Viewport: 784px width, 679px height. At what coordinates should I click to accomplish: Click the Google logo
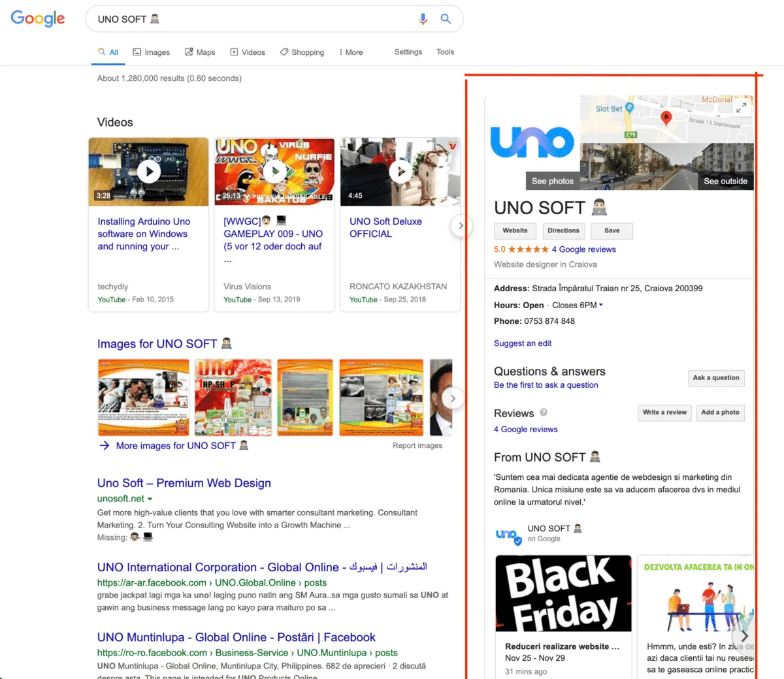tap(38, 18)
